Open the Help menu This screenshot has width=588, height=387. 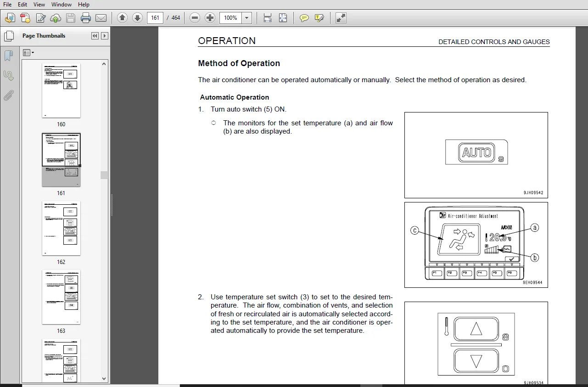click(84, 4)
